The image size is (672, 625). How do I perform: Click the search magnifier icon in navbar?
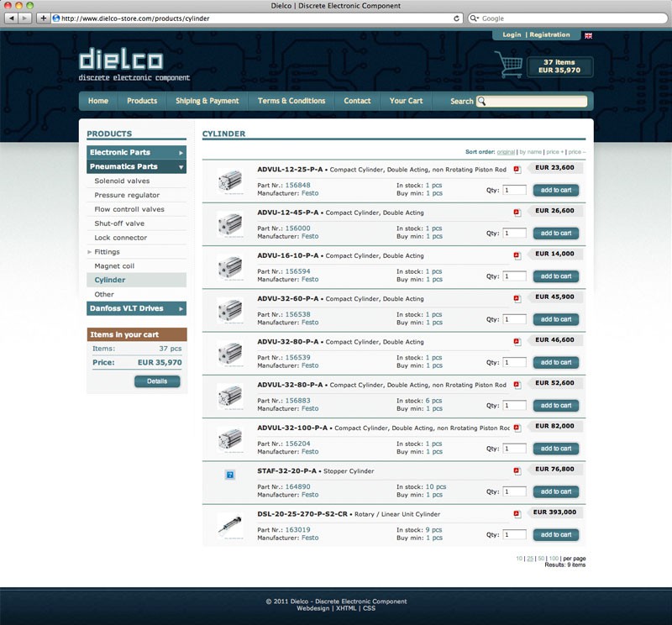click(x=481, y=102)
